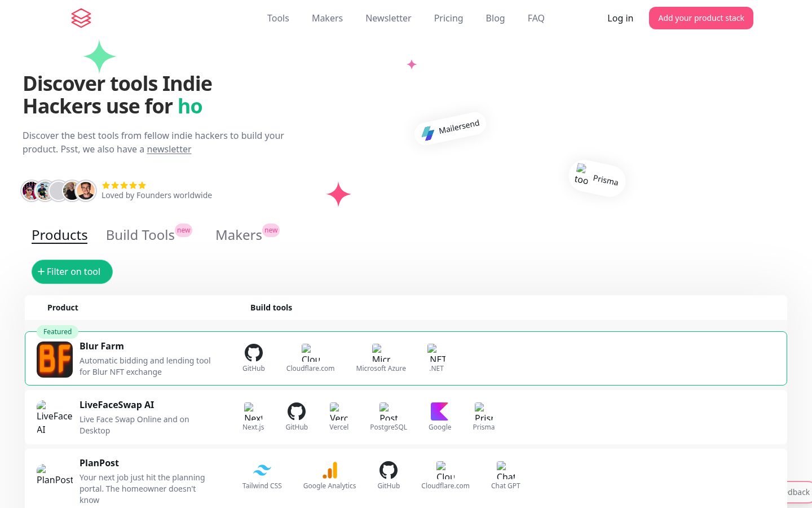This screenshot has width=812, height=508.
Task: Open the GitHub icon in Blur Farm row
Action: click(x=254, y=353)
